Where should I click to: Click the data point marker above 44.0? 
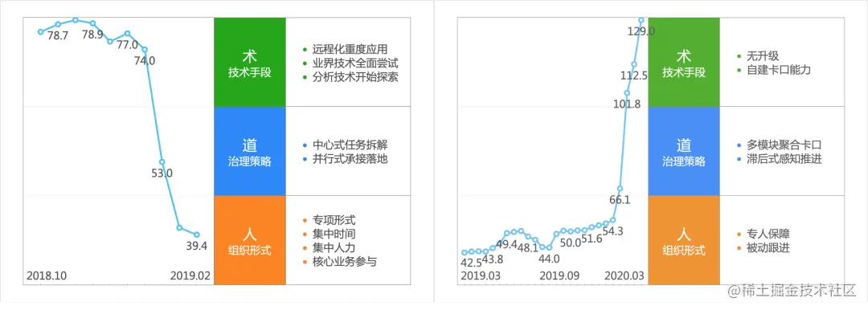(x=549, y=247)
